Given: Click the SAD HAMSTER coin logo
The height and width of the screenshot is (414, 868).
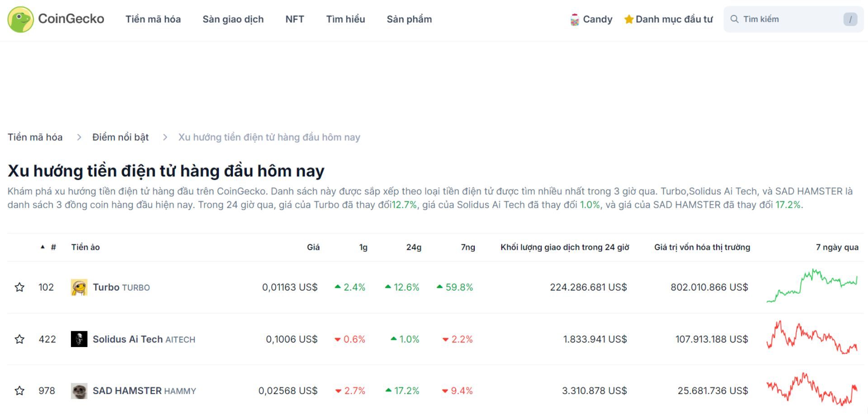Looking at the screenshot, I should click(79, 391).
